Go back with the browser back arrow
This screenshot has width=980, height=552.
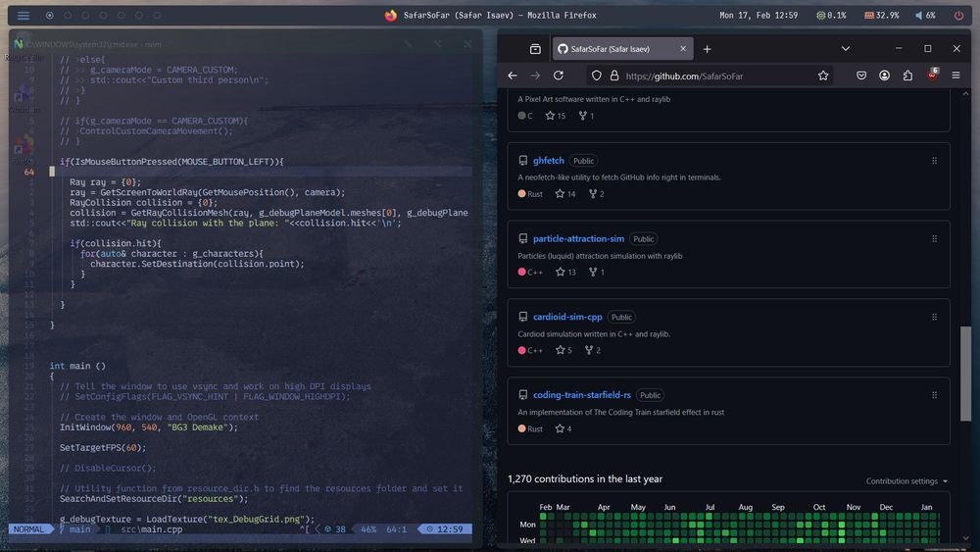tap(513, 75)
